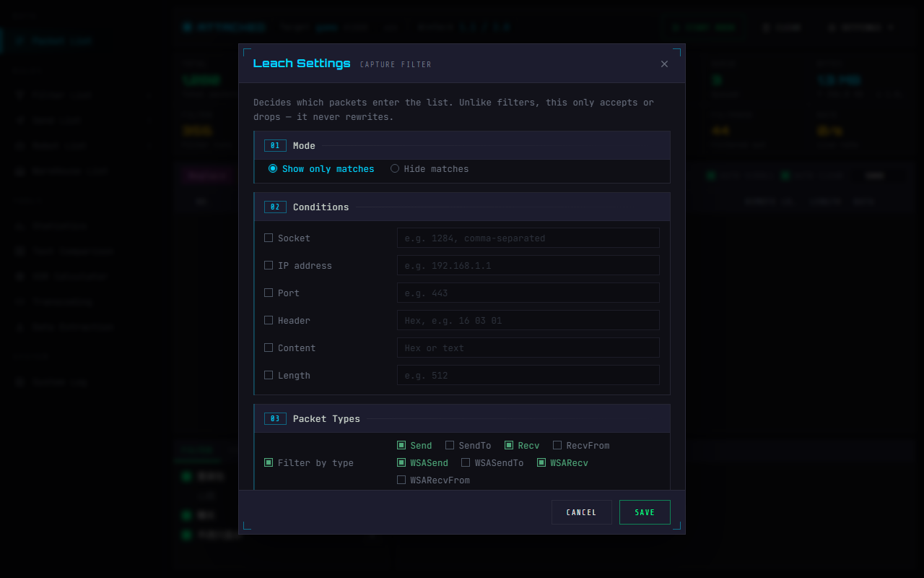Check the WSASendTo packet type
This screenshot has height=578, width=924.
pos(466,462)
